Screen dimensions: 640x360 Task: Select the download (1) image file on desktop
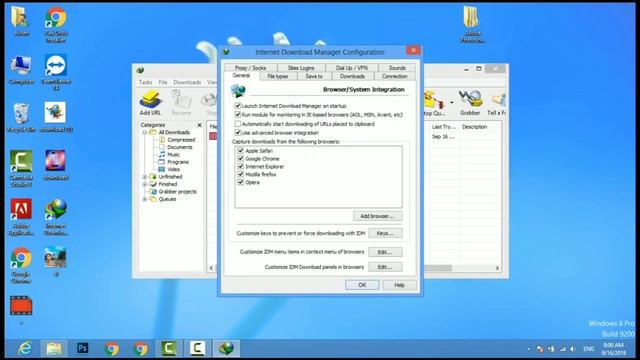click(56, 118)
